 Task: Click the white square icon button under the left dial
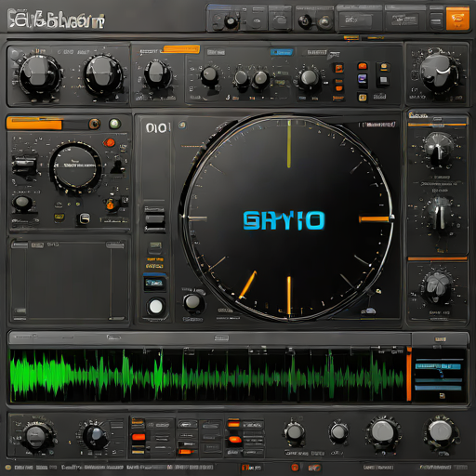[84, 218]
